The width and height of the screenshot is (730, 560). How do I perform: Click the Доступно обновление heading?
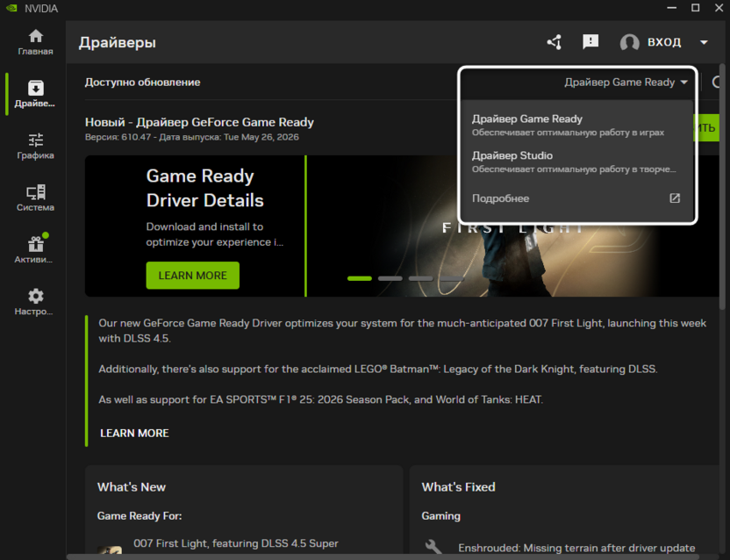tap(142, 83)
